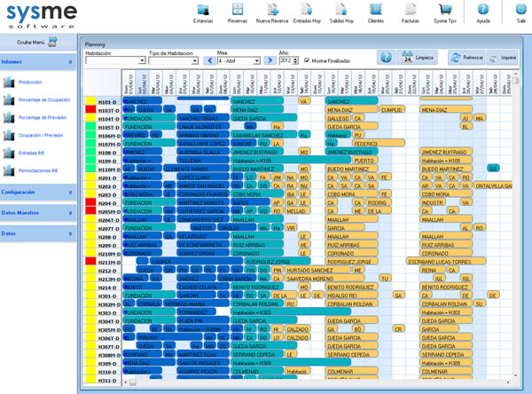Click the CUMPLID booking in row H103T-D
Viewport: 532px width, 394px height.
pyautogui.click(x=392, y=110)
